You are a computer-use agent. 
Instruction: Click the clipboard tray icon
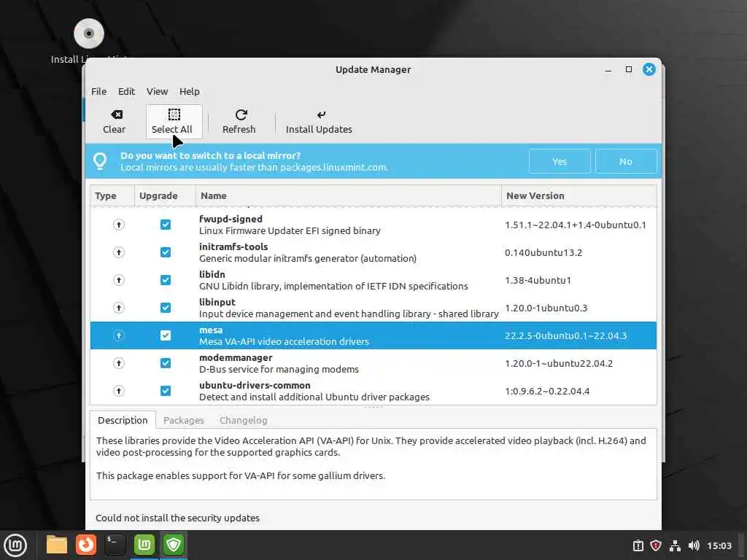pos(638,545)
